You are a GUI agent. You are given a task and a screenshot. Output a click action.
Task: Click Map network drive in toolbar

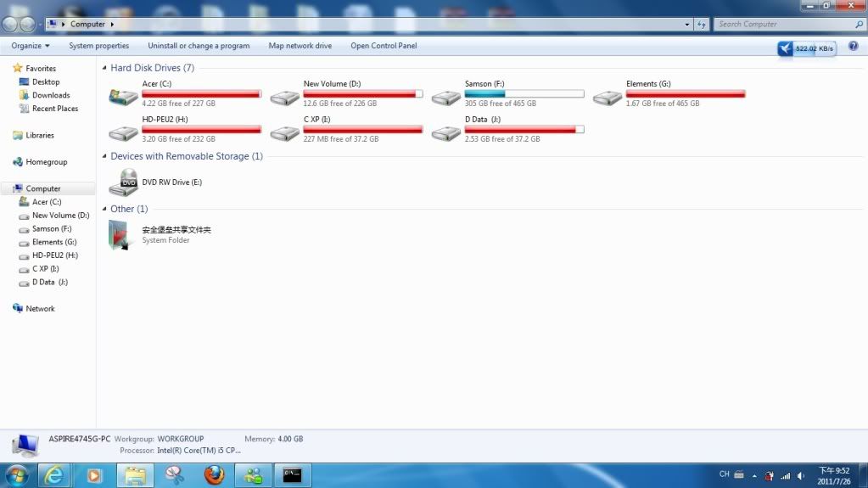tap(300, 46)
